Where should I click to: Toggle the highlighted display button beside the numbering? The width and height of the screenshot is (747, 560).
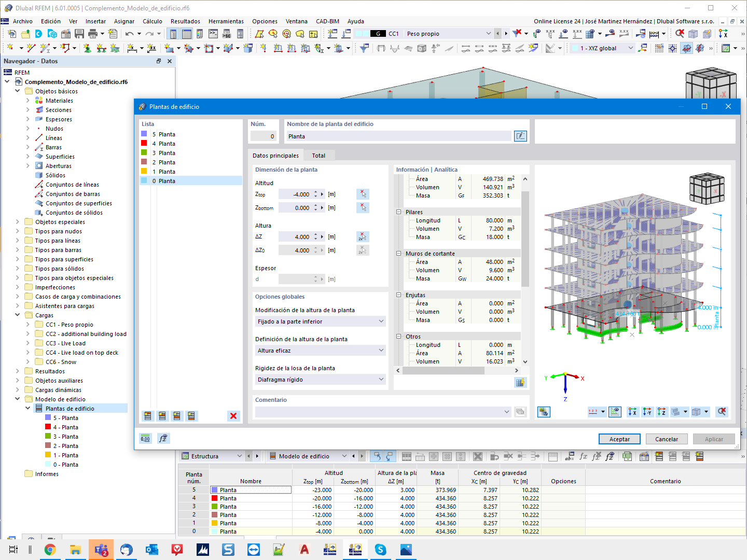(x=615, y=412)
